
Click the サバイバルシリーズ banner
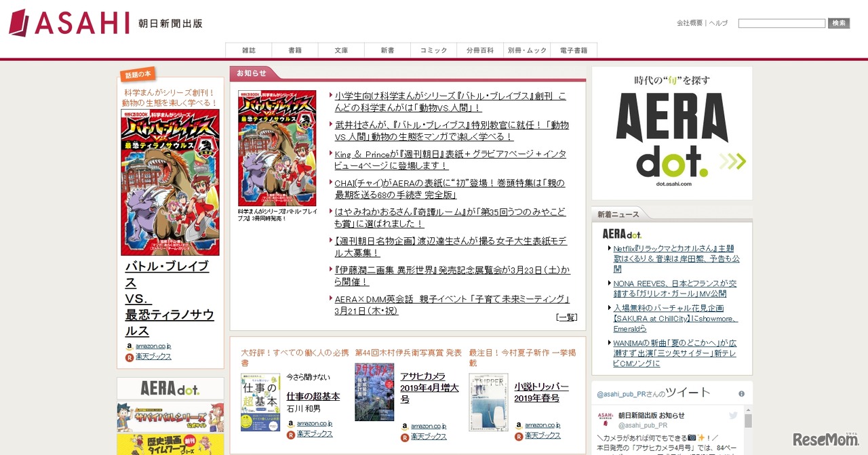(170, 417)
